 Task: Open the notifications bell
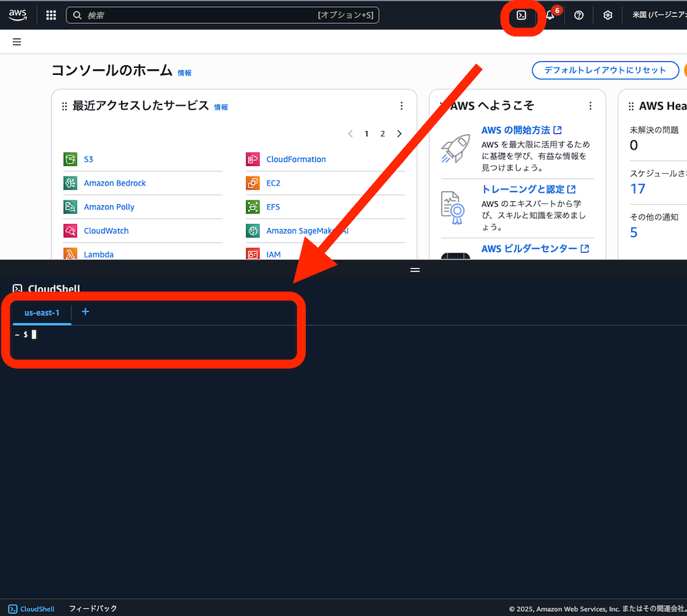click(550, 15)
